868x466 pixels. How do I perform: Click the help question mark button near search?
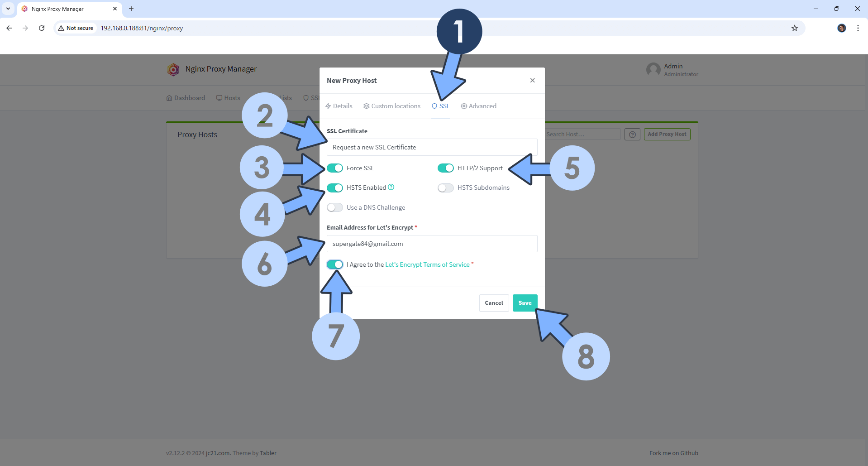(x=632, y=135)
